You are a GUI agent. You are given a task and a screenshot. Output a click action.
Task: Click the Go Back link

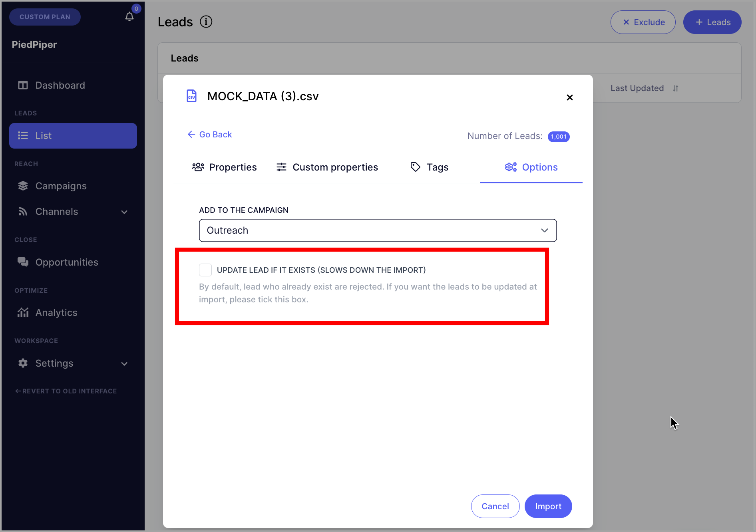coord(210,135)
